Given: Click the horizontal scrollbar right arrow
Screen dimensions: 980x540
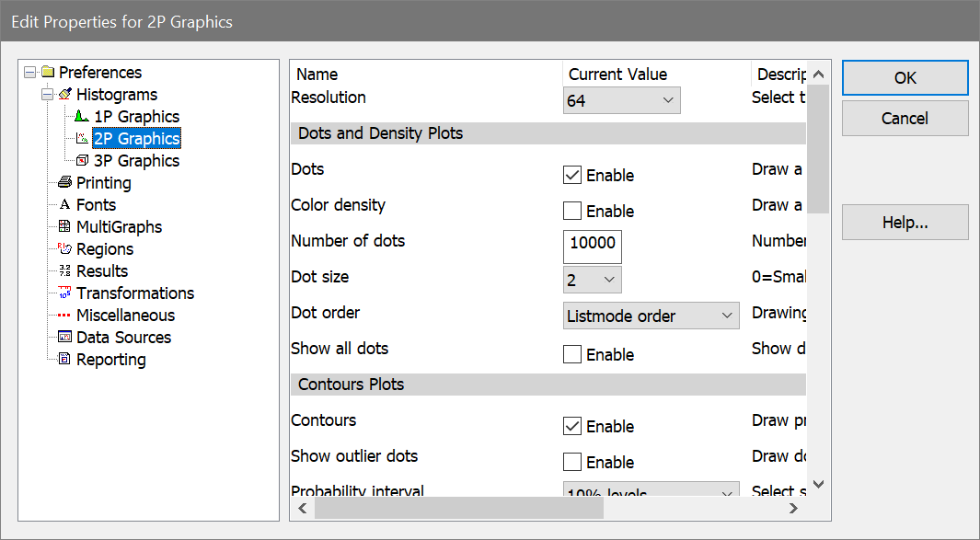Looking at the screenshot, I should tap(793, 508).
